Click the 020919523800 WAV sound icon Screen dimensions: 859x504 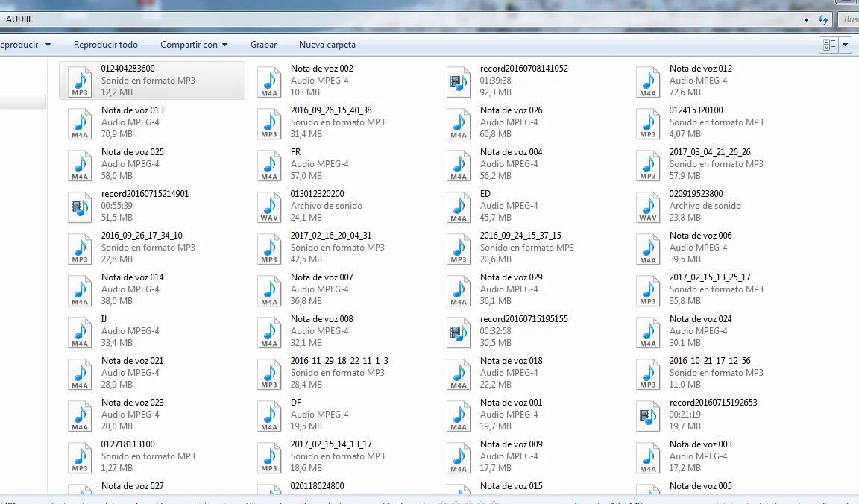(x=648, y=207)
